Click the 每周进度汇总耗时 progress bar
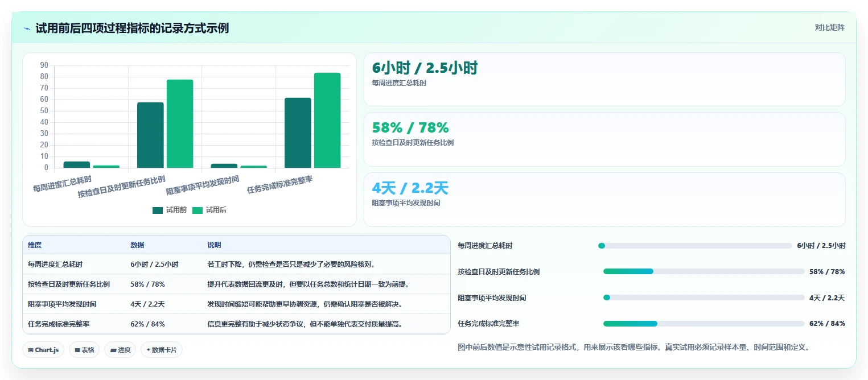The image size is (868, 380). click(x=695, y=246)
